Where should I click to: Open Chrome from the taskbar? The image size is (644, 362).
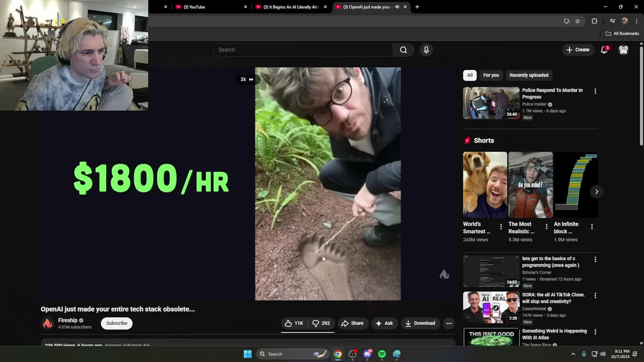(x=338, y=354)
